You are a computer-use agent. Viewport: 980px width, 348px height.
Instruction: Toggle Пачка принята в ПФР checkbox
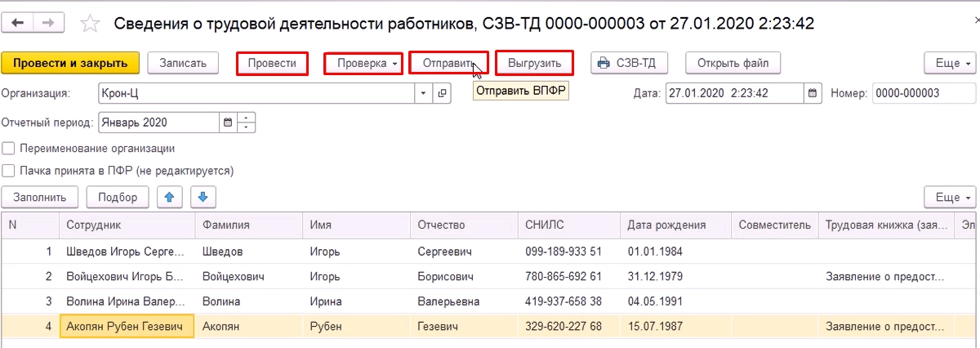tap(9, 171)
